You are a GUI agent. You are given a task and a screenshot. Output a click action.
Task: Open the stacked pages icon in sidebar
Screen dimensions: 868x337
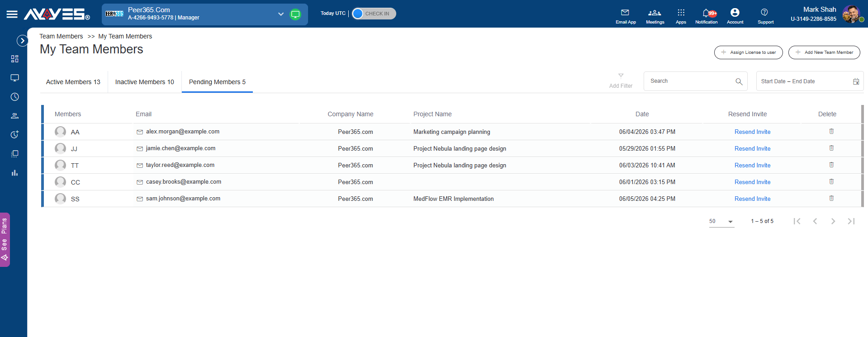click(x=15, y=154)
